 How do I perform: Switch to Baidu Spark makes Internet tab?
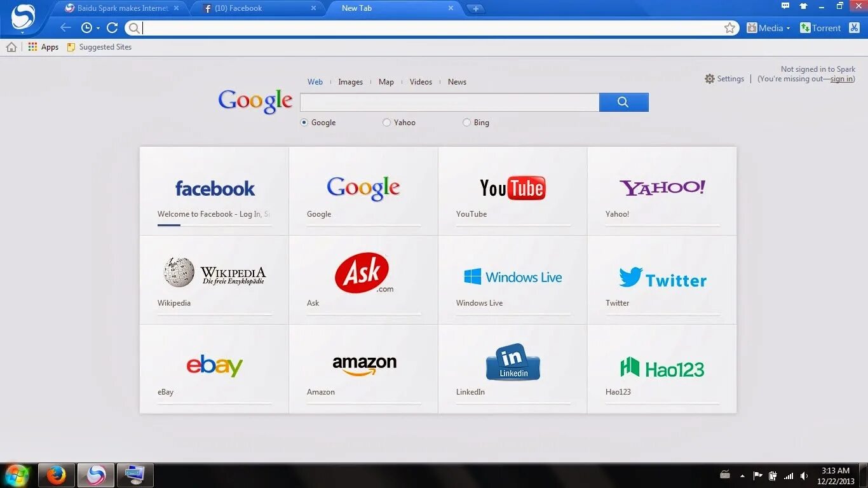(116, 8)
